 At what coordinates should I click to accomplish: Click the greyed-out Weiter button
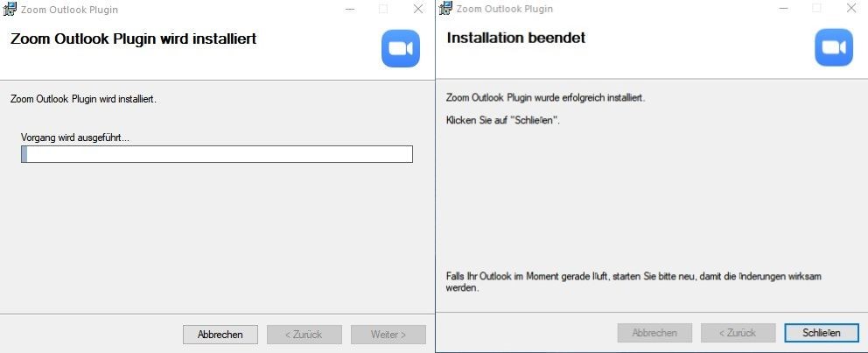point(388,335)
